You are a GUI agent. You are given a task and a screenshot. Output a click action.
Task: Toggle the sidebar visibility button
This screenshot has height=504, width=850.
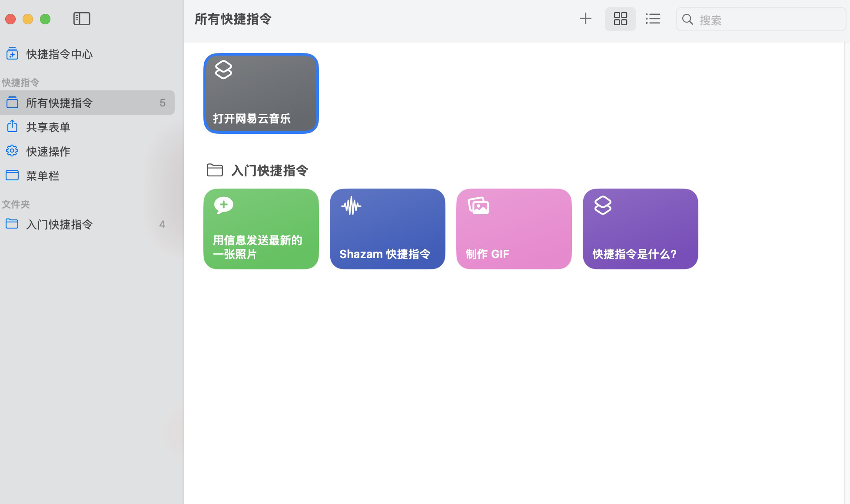(82, 19)
